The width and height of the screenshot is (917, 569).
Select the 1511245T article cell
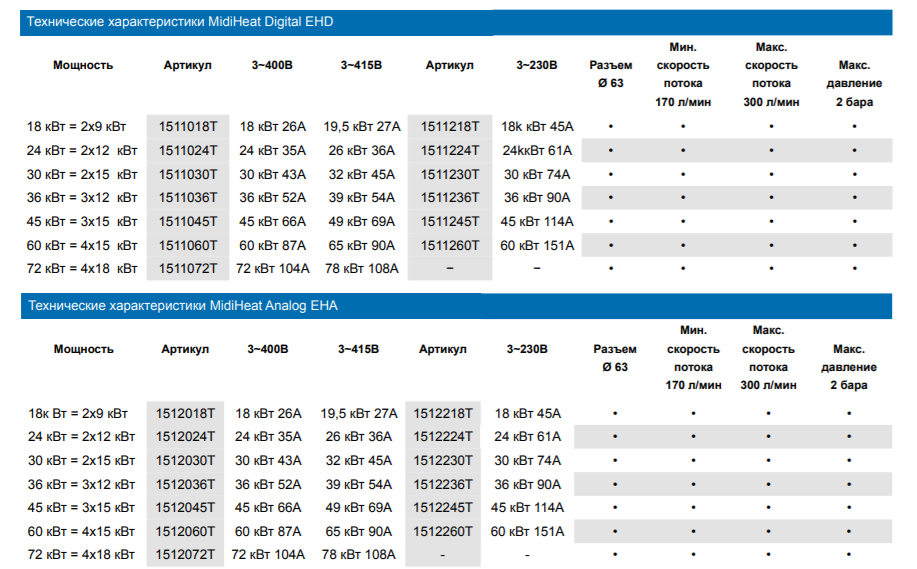click(x=450, y=221)
